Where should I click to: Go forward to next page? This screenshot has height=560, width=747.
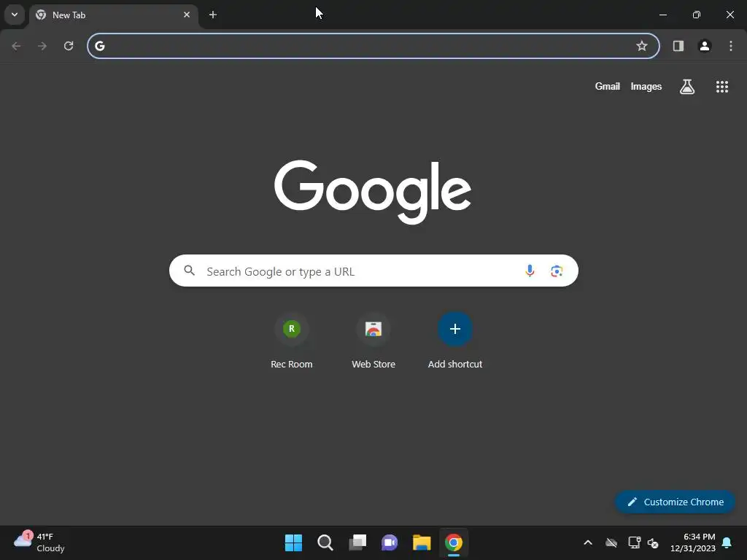click(42, 46)
